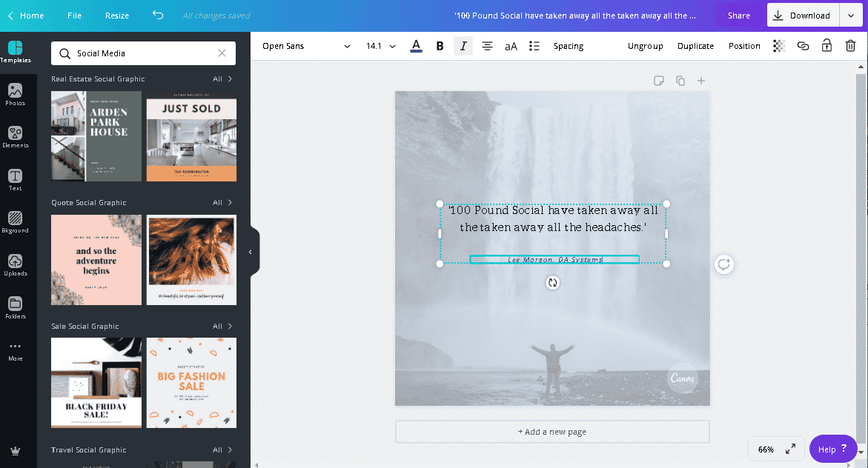Click the Share button
Image resolution: width=868 pixels, height=468 pixels.
tap(738, 16)
